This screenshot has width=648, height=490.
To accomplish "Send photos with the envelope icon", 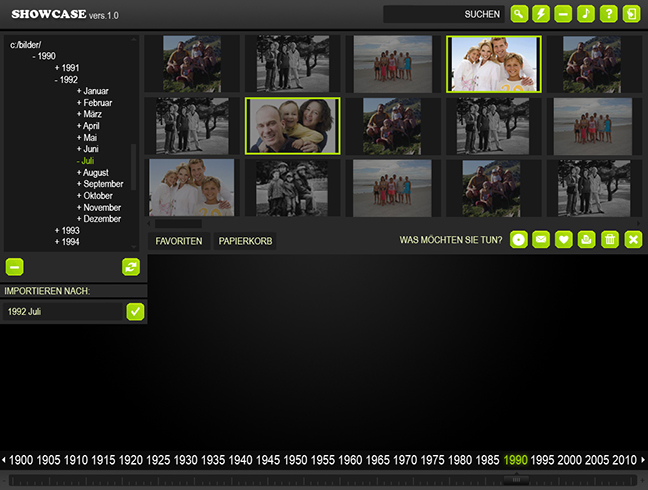I will pyautogui.click(x=541, y=240).
